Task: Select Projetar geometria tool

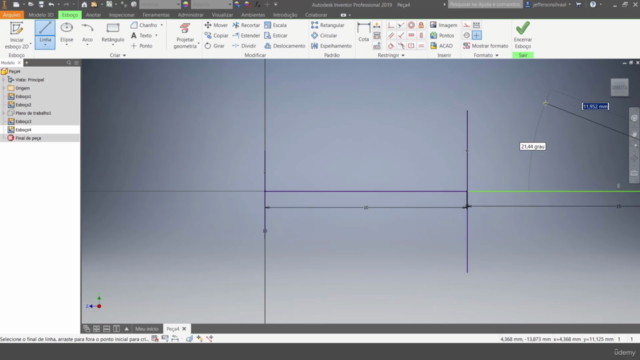Action: click(185, 36)
